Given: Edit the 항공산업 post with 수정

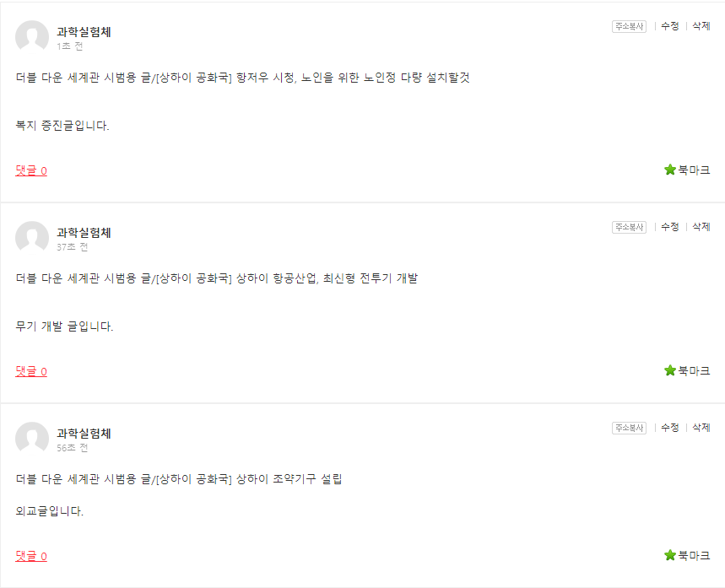Looking at the screenshot, I should coord(669,226).
